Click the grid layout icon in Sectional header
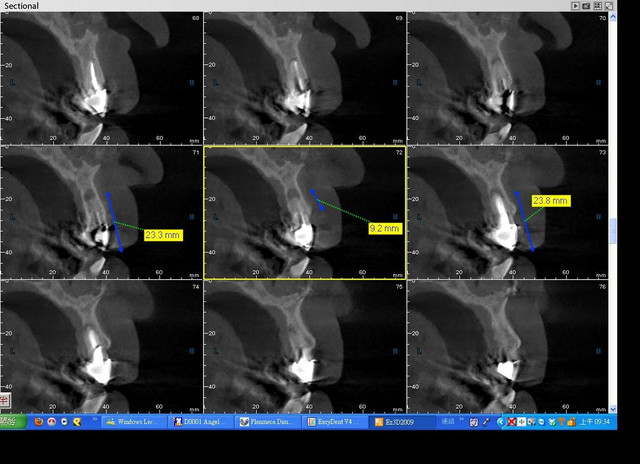This screenshot has width=640, height=464. point(598,6)
